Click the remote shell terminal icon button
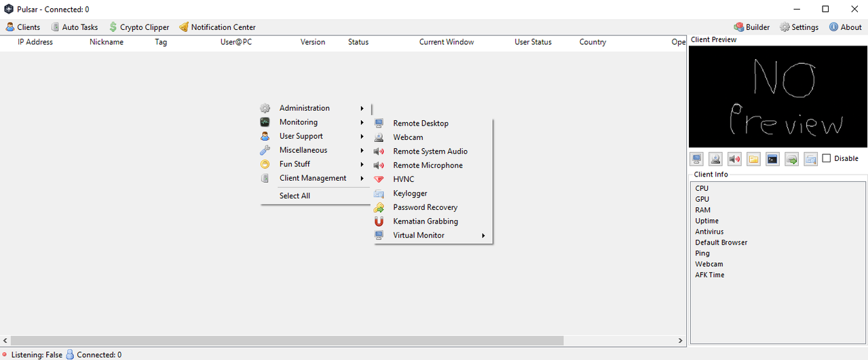Viewport: 868px width, 360px height. 772,159
